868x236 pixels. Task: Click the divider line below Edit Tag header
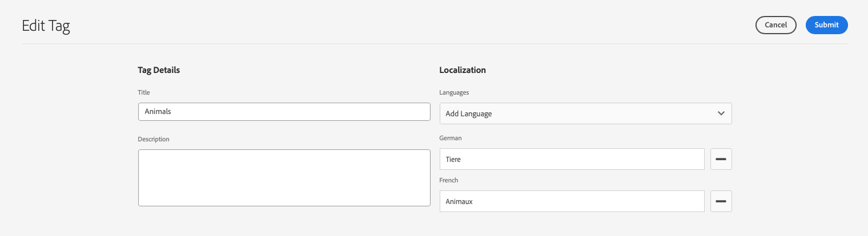pos(434,44)
